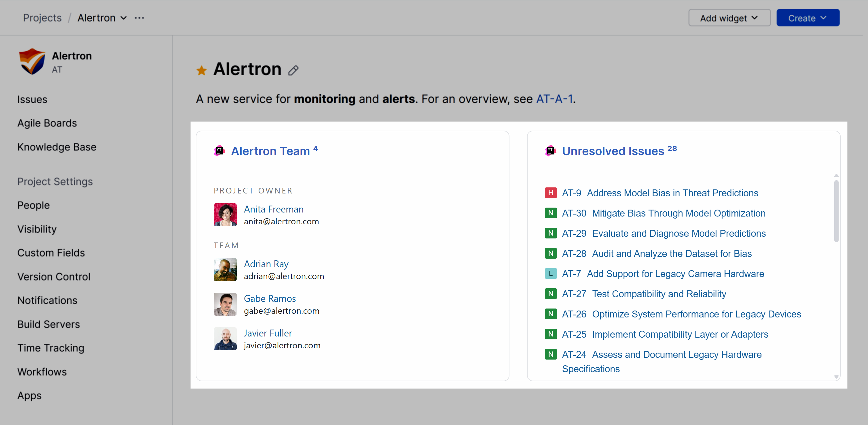This screenshot has width=868, height=425.
Task: Open issue AT-28 Audit and Analyze the Dataset
Action: click(671, 254)
